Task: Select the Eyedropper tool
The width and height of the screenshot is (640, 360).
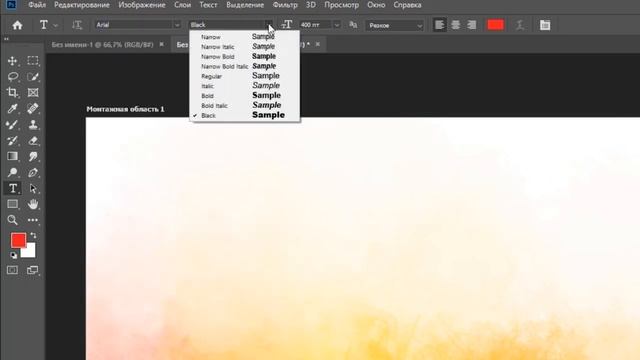Action: coord(12,109)
